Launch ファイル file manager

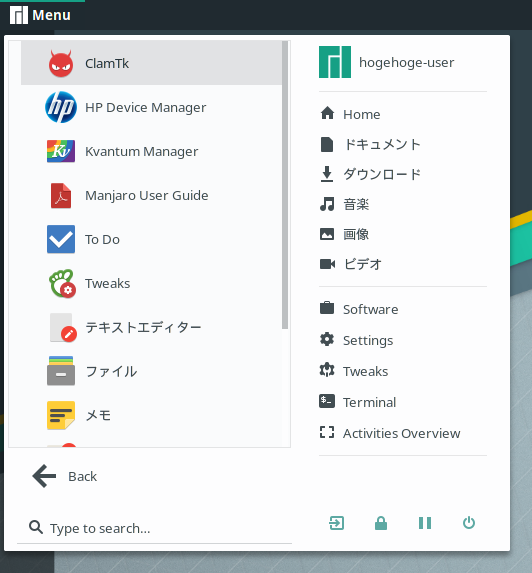pos(151,372)
